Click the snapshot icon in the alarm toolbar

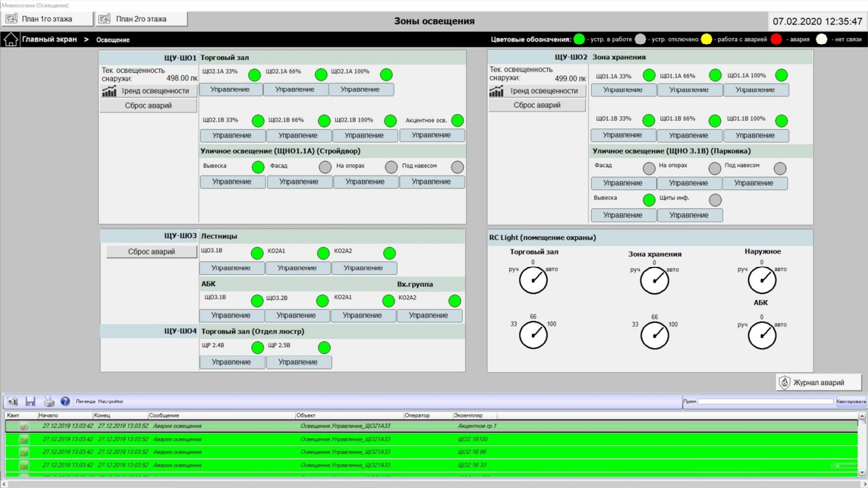click(12, 402)
